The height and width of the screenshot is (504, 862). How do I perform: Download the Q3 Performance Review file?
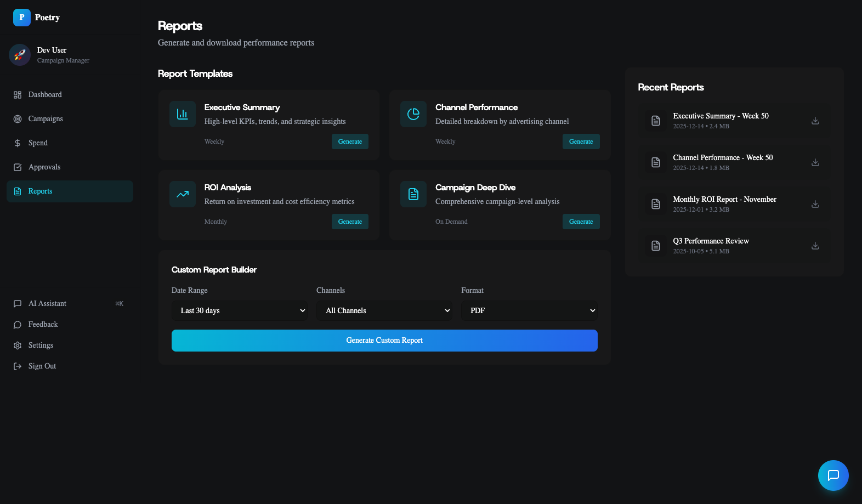pos(815,246)
